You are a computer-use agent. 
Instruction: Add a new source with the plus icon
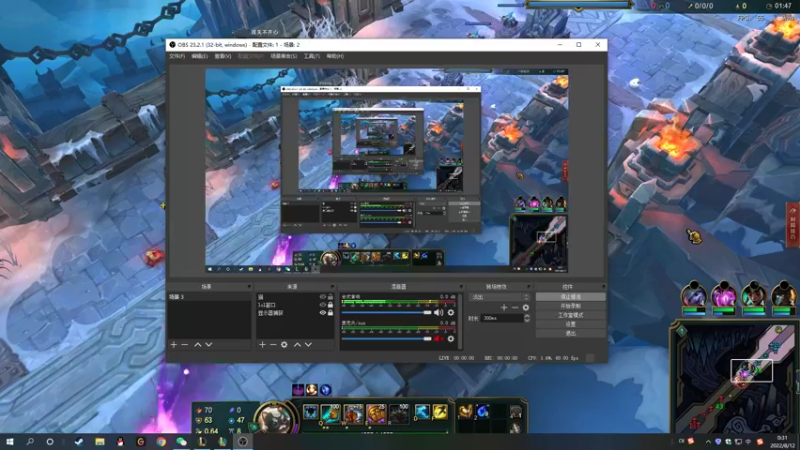point(262,345)
